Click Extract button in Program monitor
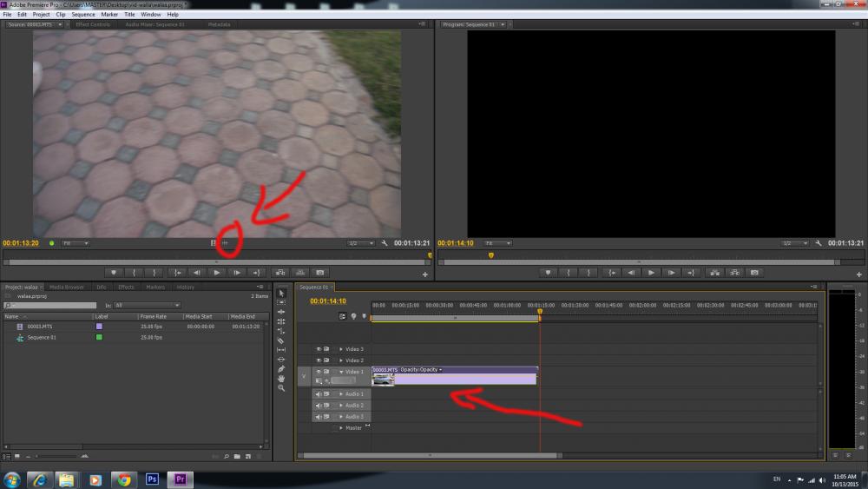 click(x=734, y=273)
